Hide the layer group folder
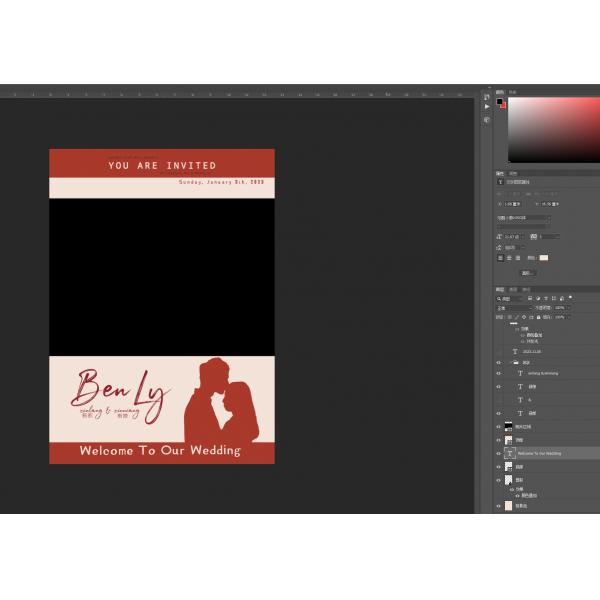Image resolution: width=600 pixels, height=600 pixels. (x=499, y=362)
